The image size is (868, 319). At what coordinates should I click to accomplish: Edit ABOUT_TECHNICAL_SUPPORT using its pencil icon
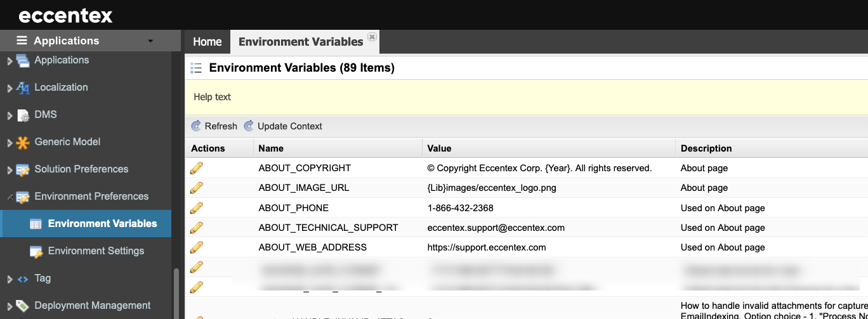point(197,227)
